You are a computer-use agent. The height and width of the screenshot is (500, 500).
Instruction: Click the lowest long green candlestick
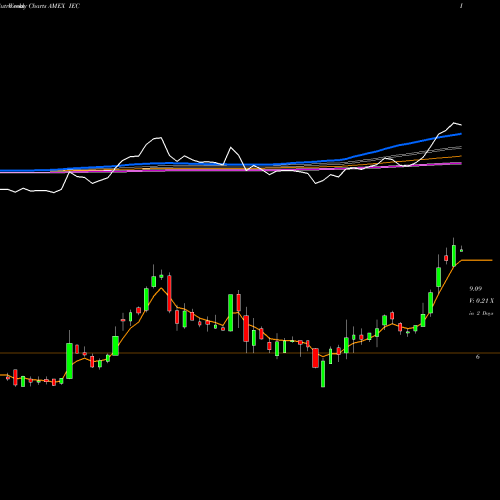[323, 373]
